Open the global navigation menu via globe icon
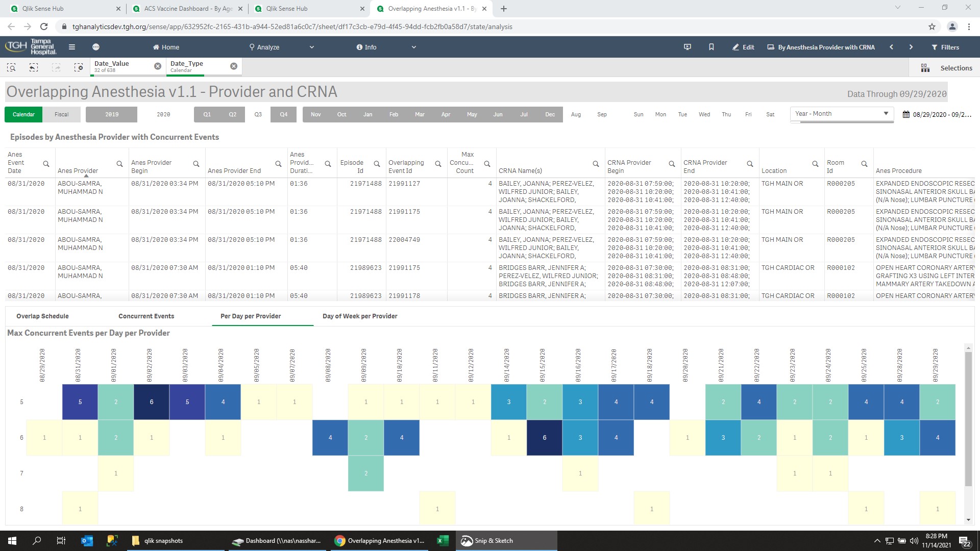The image size is (980, 551). (x=95, y=47)
